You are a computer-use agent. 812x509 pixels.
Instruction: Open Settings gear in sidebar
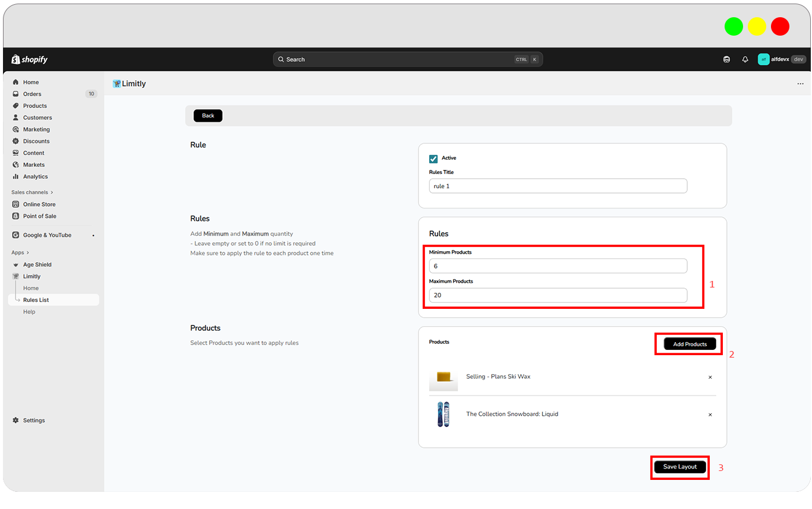pos(15,421)
